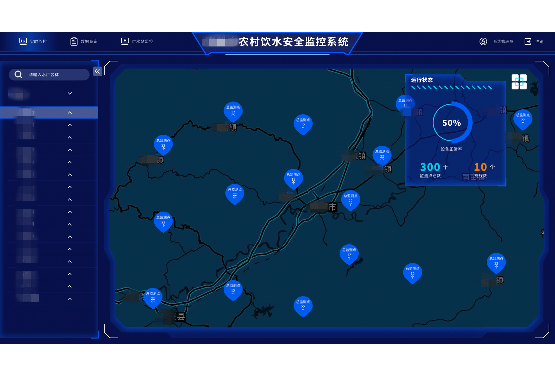Click the water station lightning icon
The width and height of the screenshot is (555, 392).
125,41
